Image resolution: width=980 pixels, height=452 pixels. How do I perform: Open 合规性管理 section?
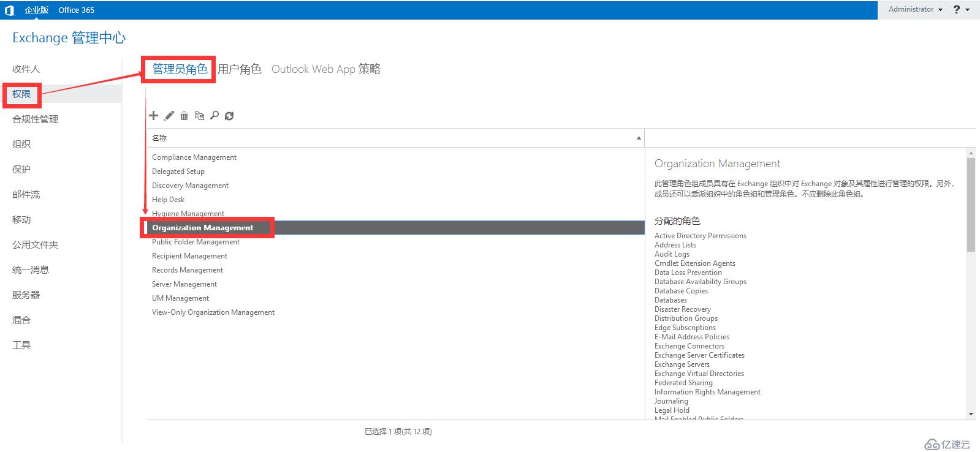[x=36, y=119]
